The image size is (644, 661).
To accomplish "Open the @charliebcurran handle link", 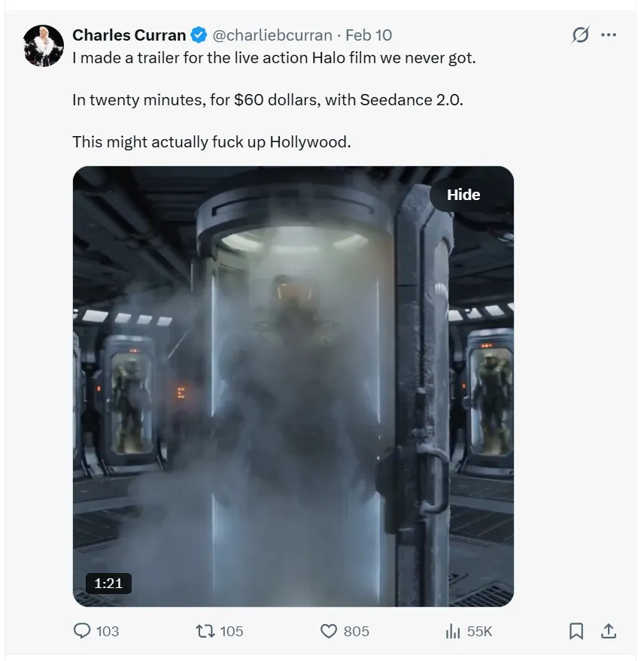I will [272, 35].
